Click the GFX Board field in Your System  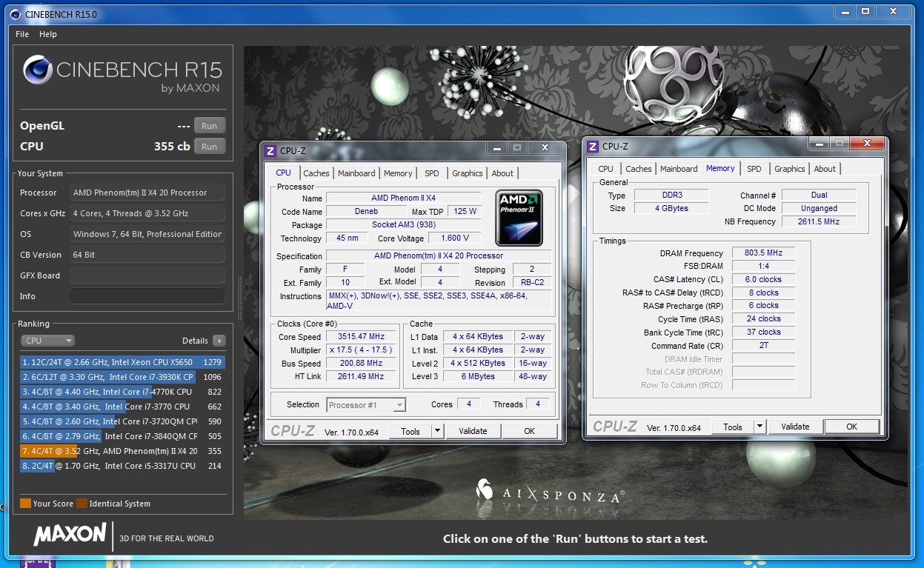pyautogui.click(x=147, y=275)
